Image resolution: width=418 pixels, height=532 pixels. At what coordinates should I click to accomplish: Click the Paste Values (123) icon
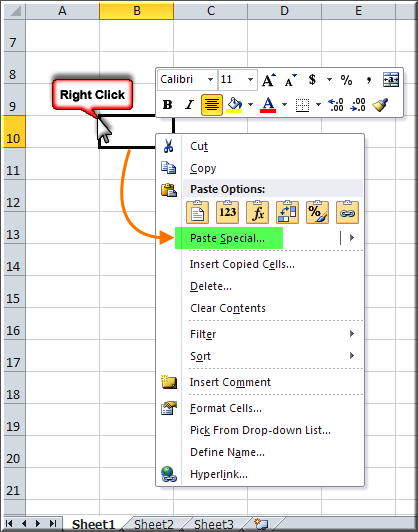click(x=228, y=212)
